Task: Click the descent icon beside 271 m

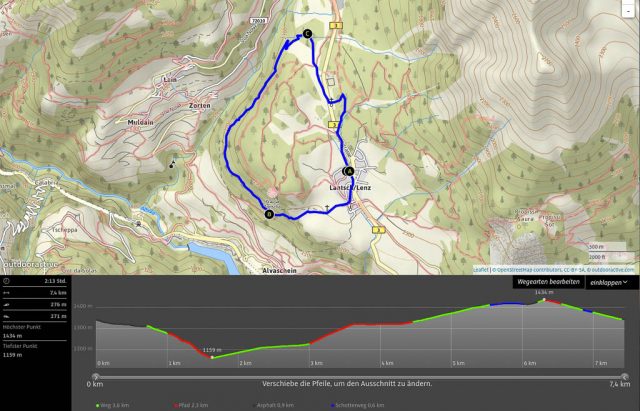Action: [x=6, y=316]
